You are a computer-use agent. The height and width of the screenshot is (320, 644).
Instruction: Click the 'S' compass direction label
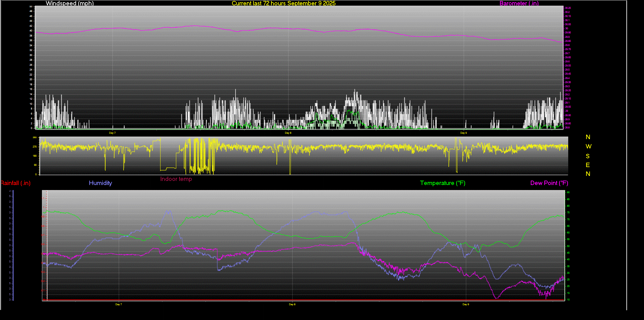coord(588,156)
